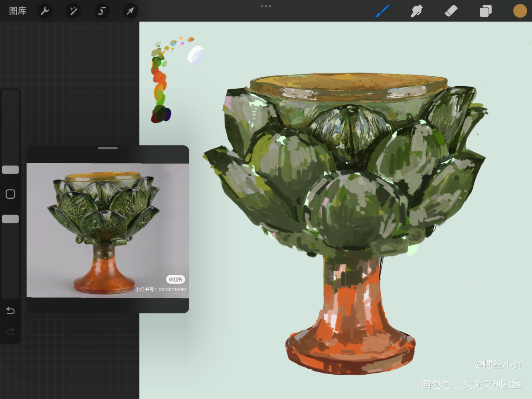Tap the reference image of lotus cup
Viewport: 532px width, 399px height.
[108, 230]
